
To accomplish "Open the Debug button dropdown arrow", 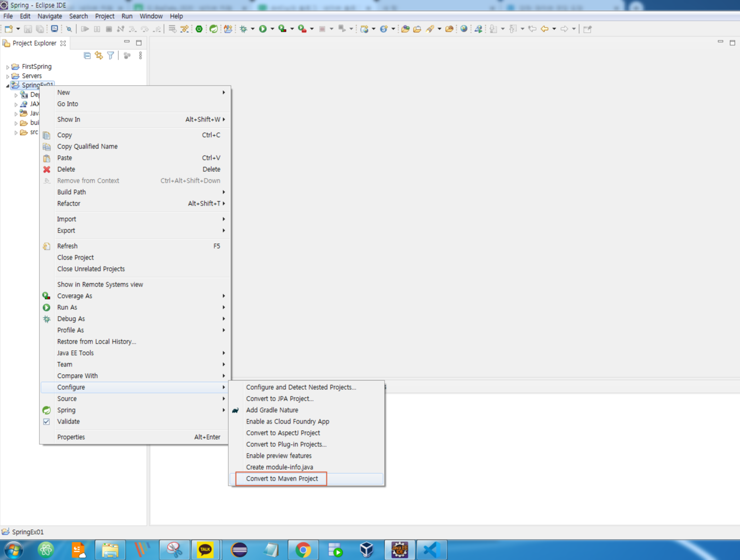I will [252, 29].
